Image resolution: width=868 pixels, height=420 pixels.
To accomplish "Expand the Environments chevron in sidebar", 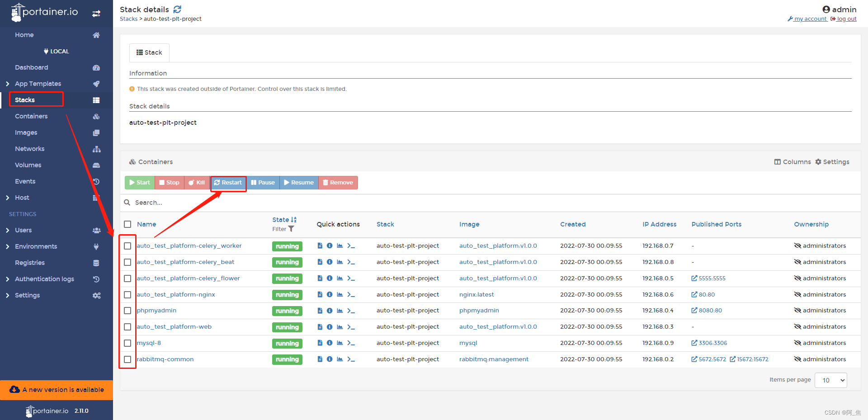I will tap(7, 246).
